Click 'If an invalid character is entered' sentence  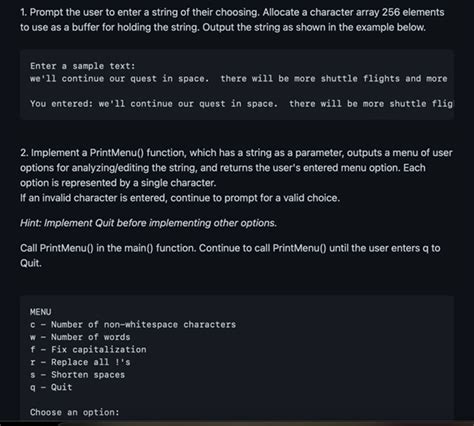[180, 198]
